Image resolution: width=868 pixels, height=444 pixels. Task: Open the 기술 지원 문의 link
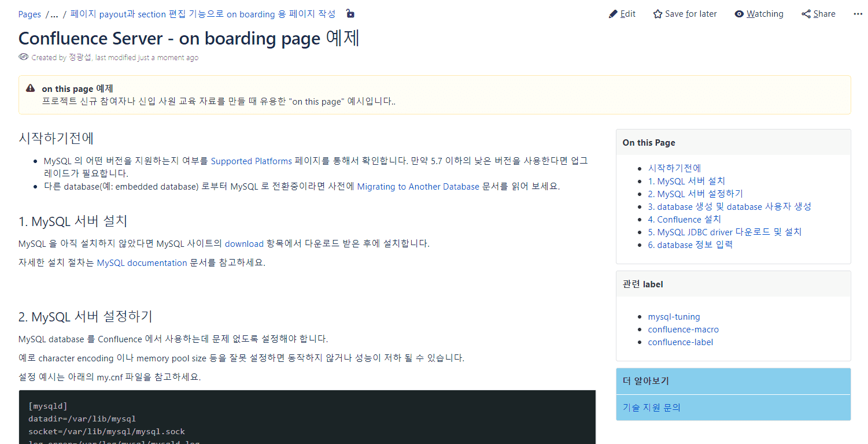point(651,408)
